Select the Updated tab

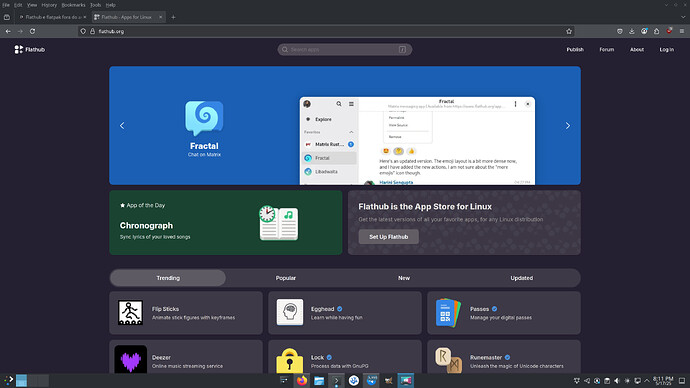point(521,278)
